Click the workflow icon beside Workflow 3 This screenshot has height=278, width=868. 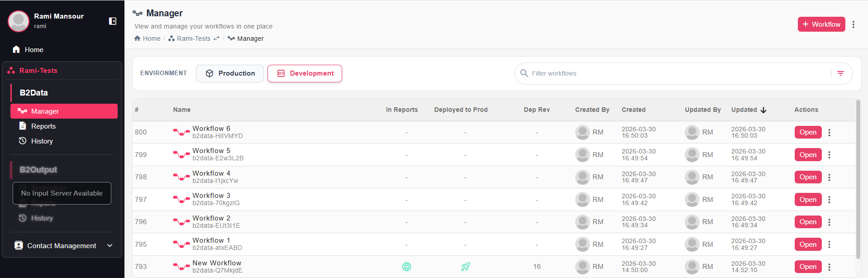click(181, 200)
